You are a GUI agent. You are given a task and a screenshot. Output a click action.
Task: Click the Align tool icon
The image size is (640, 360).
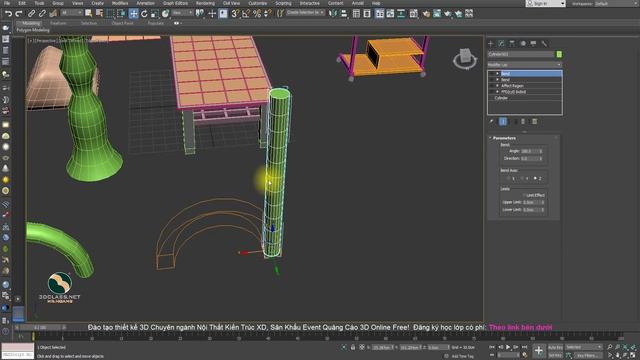(344, 13)
